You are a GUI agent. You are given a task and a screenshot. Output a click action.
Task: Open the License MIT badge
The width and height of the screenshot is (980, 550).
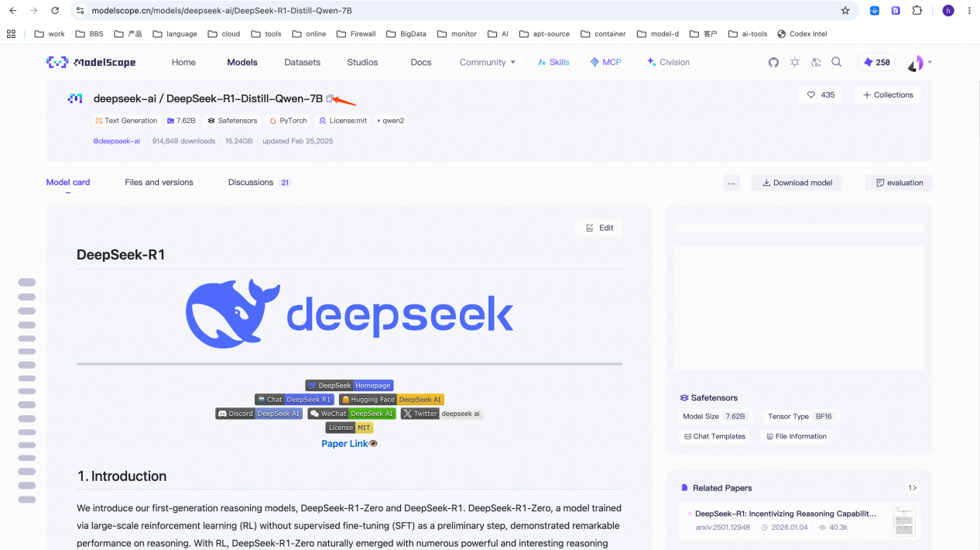pos(349,428)
